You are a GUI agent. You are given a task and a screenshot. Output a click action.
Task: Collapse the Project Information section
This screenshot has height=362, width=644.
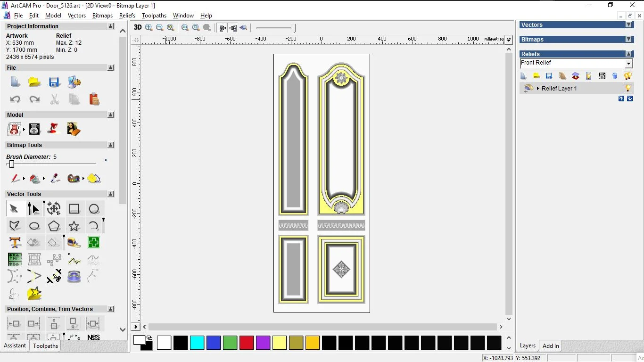tap(111, 26)
